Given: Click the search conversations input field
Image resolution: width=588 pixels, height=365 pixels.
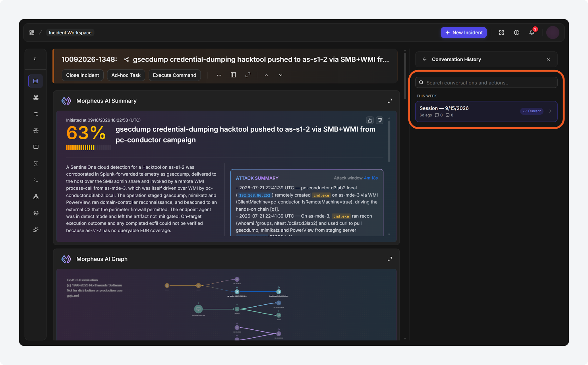Looking at the screenshot, I should pos(486,82).
